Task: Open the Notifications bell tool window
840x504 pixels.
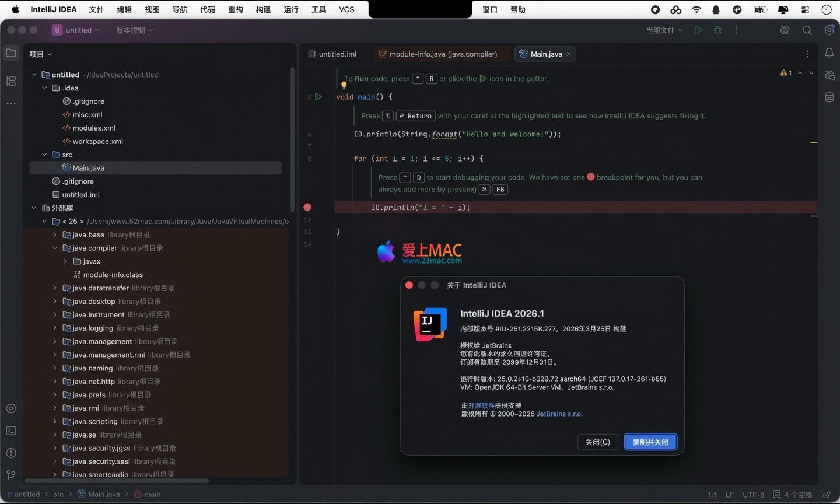Action: pyautogui.click(x=829, y=53)
